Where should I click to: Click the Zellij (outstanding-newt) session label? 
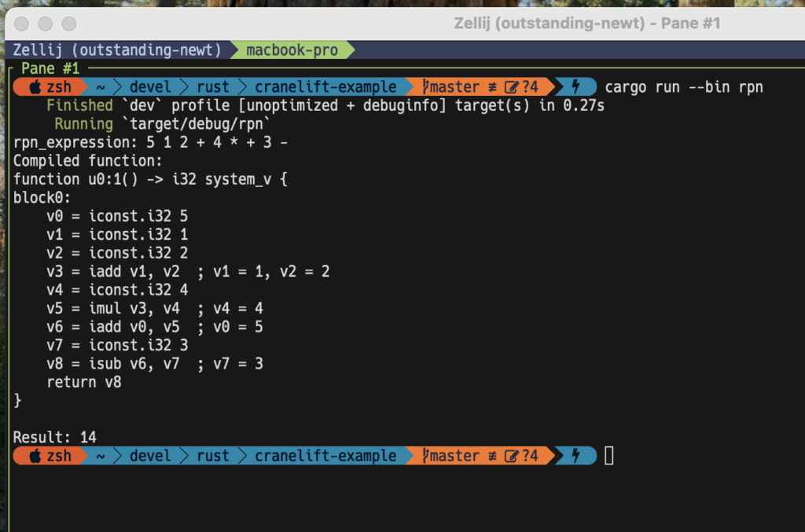coord(117,50)
